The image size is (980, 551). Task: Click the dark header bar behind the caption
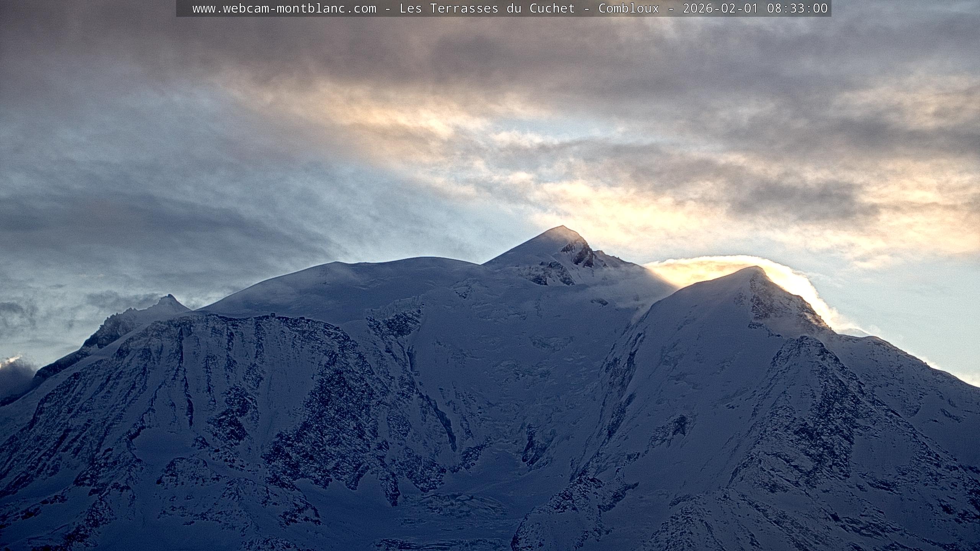tap(184, 8)
